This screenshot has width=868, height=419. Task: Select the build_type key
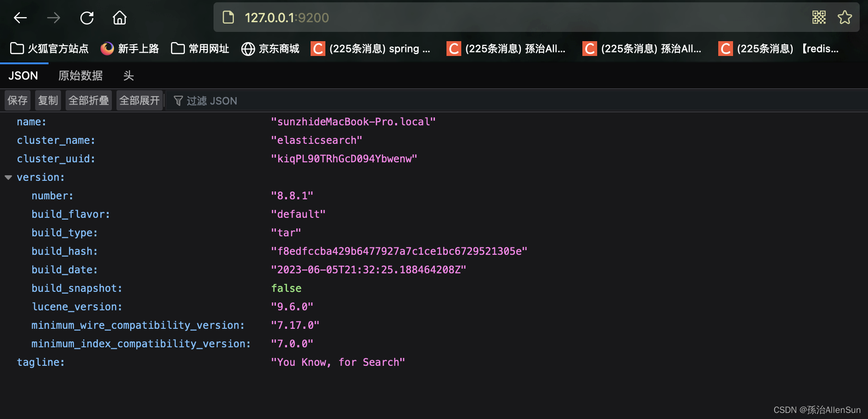65,233
